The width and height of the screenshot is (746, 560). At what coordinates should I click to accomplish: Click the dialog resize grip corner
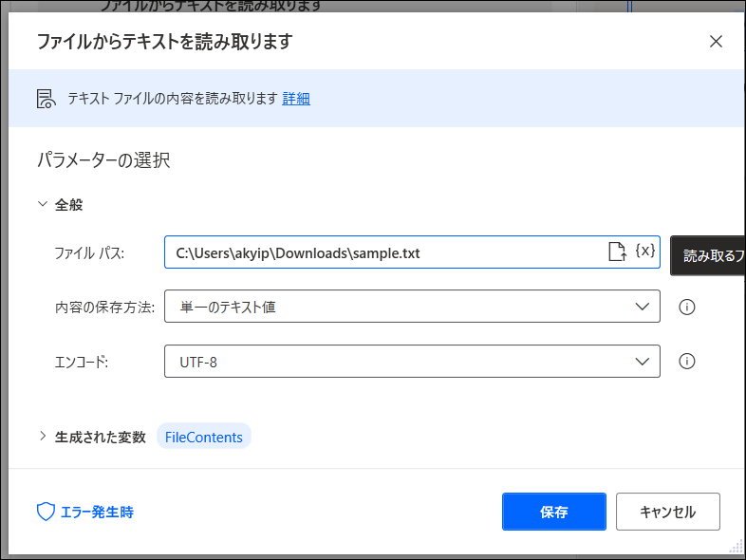pyautogui.click(x=736, y=547)
